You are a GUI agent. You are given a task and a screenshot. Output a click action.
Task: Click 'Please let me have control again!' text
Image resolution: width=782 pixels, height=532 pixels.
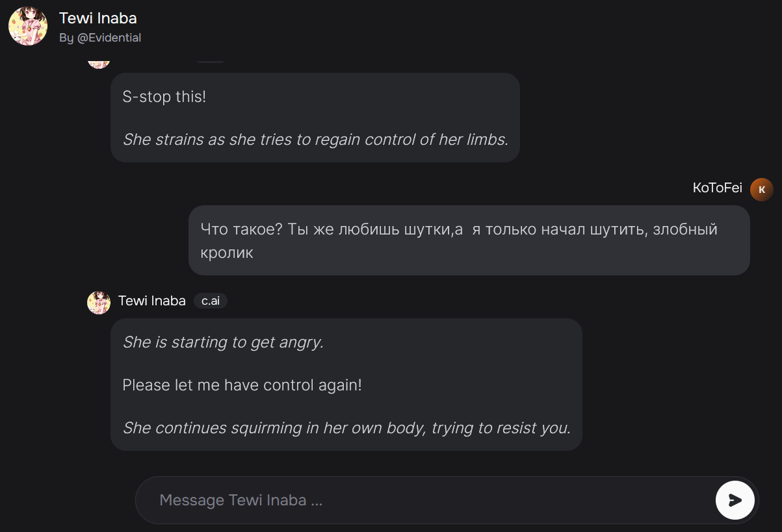(x=242, y=385)
